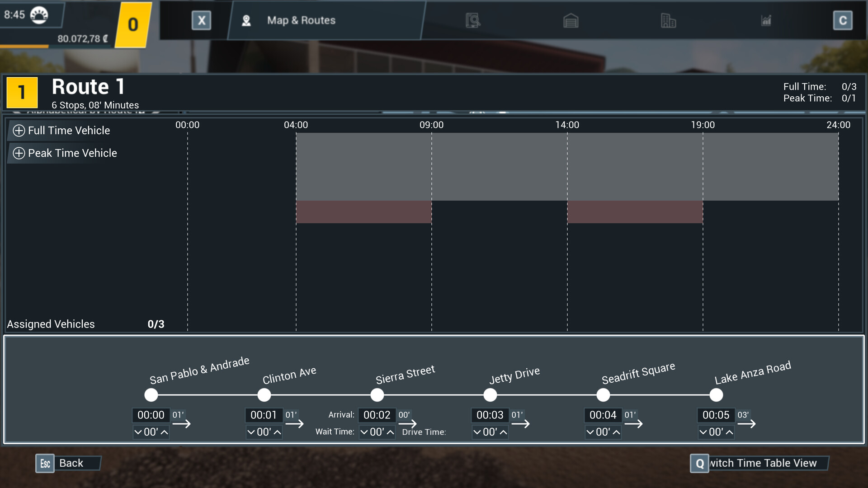Open the city buildings icon in the top bar
Viewport: 868px width, 488px height.
pos(668,21)
